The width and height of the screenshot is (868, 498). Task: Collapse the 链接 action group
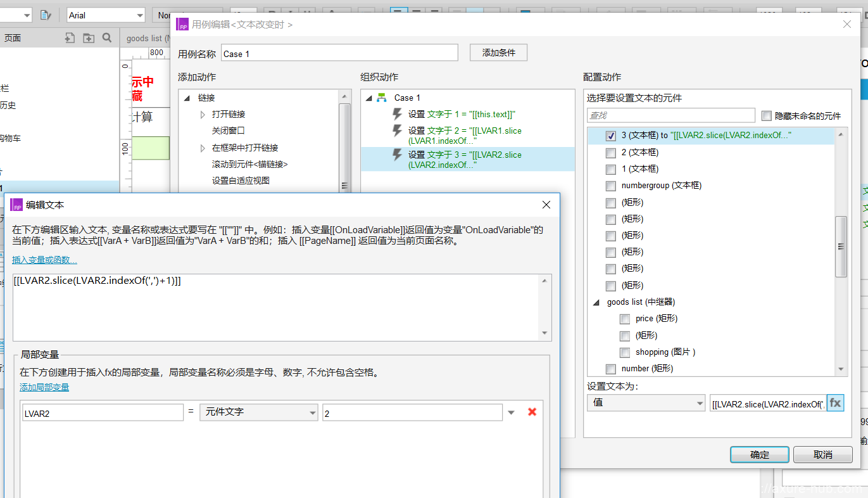(x=187, y=98)
